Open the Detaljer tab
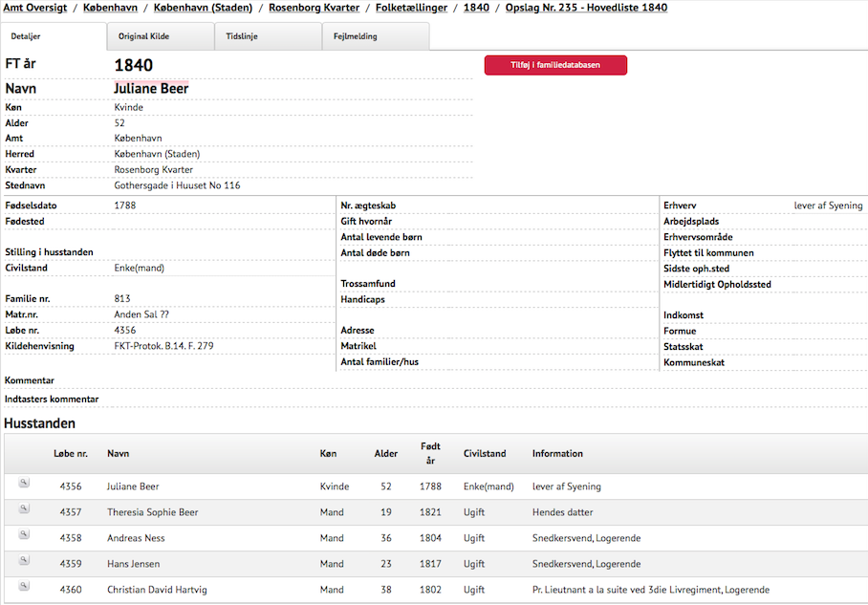The image size is (868, 605). (x=25, y=36)
